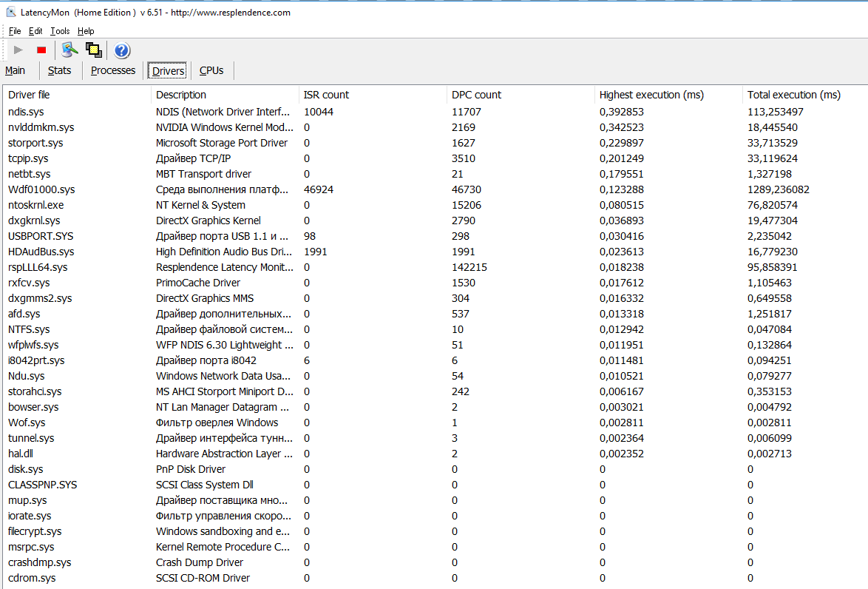868x589 pixels.
Task: Select the iorate.sys driver row
Action: [435, 515]
